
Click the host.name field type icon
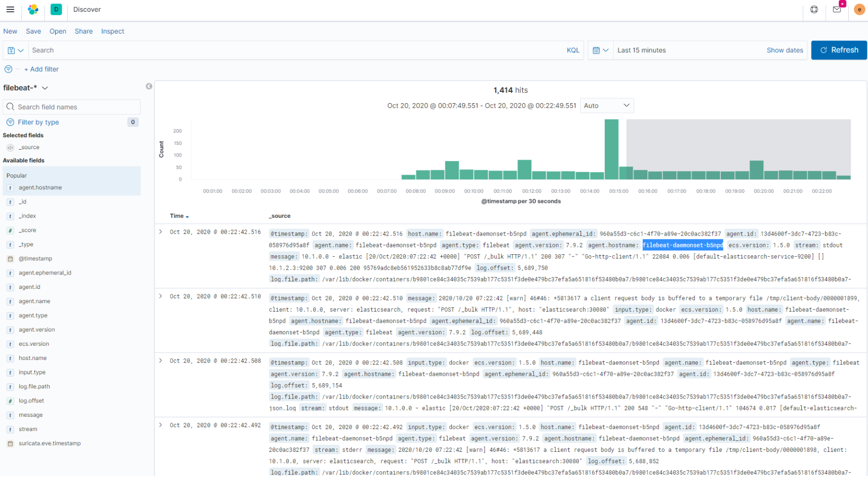[x=10, y=358]
